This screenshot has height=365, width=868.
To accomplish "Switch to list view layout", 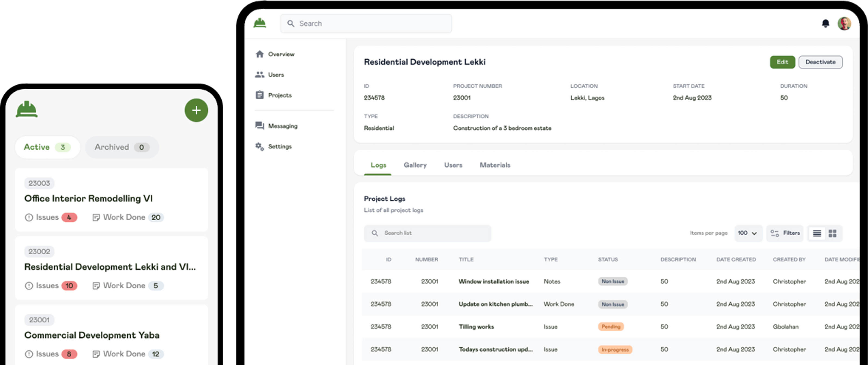I will (817, 233).
